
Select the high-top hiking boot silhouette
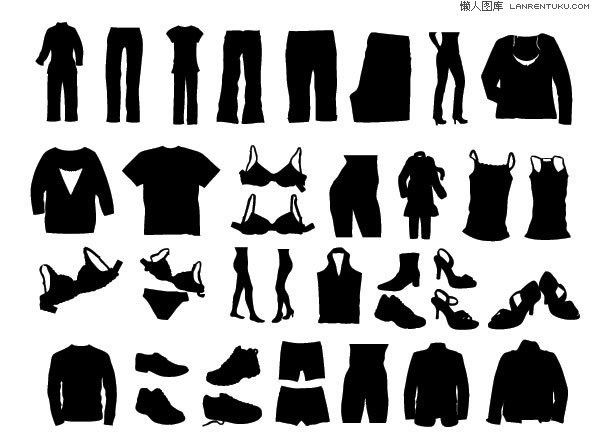point(234,365)
